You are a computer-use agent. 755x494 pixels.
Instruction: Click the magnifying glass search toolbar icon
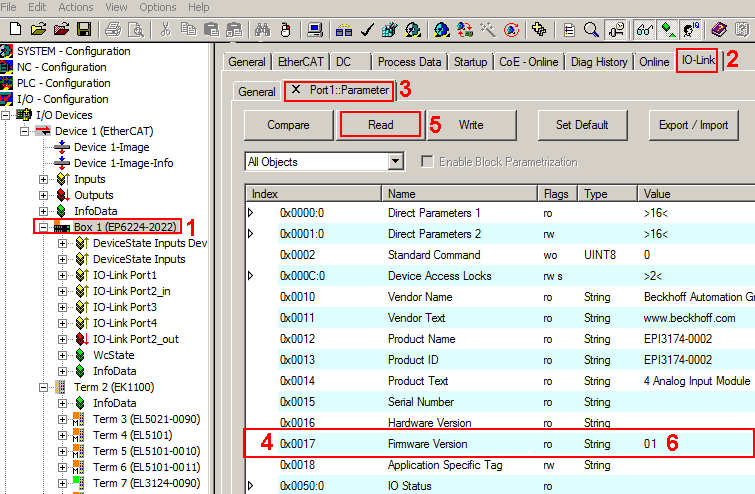point(591,30)
